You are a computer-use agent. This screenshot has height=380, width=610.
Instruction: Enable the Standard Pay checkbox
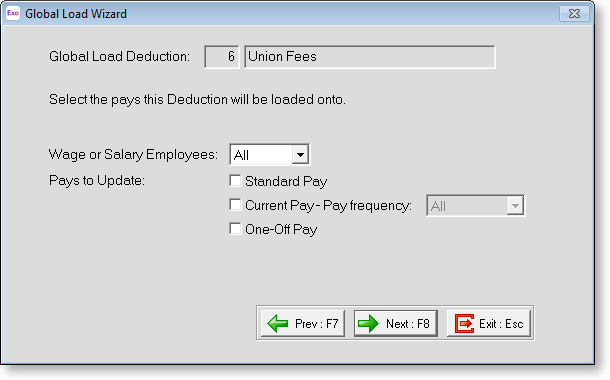[235, 181]
